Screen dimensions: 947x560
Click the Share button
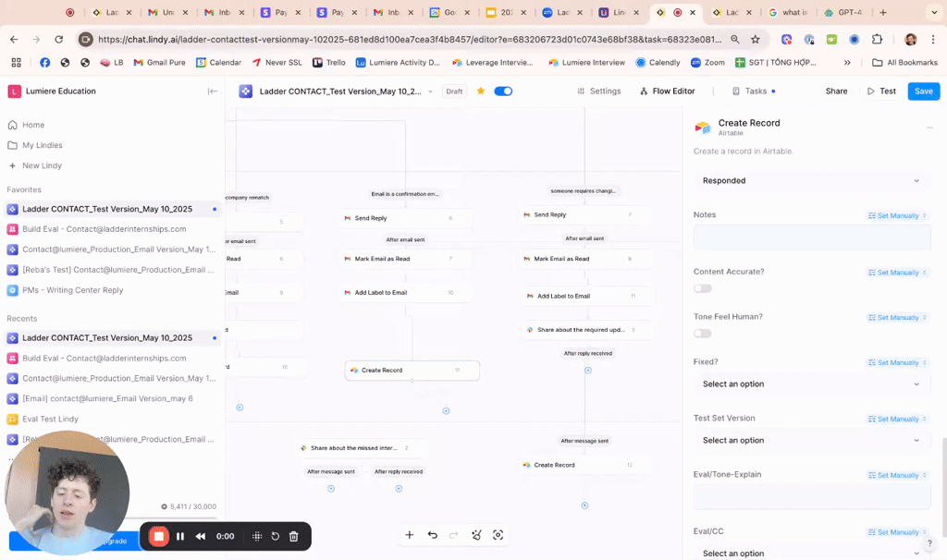[836, 91]
